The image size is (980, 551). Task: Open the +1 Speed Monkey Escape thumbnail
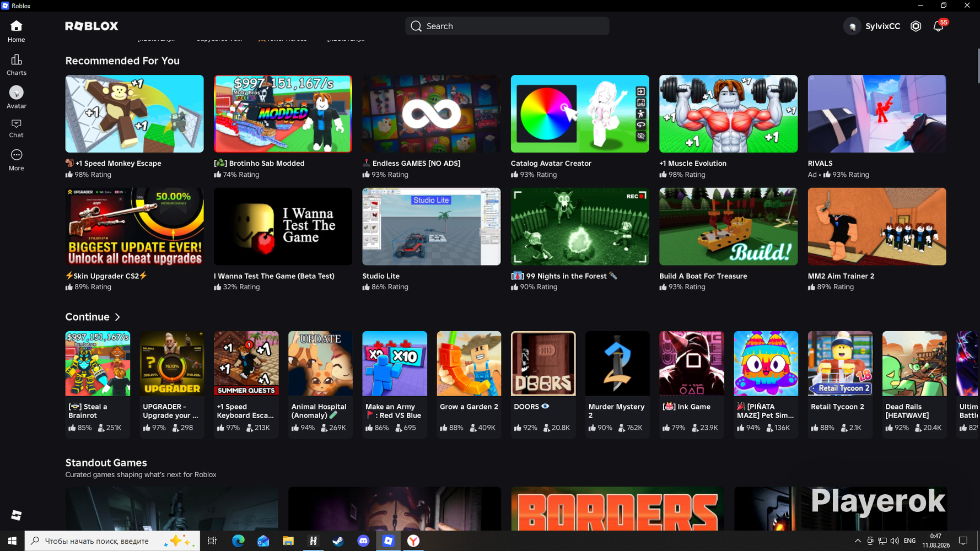(x=134, y=114)
